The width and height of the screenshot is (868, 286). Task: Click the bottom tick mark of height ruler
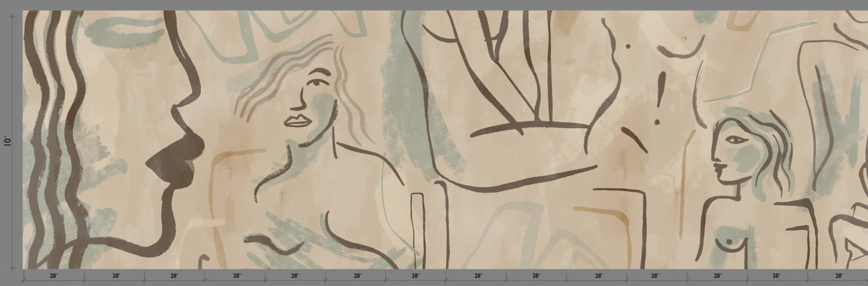[13, 268]
